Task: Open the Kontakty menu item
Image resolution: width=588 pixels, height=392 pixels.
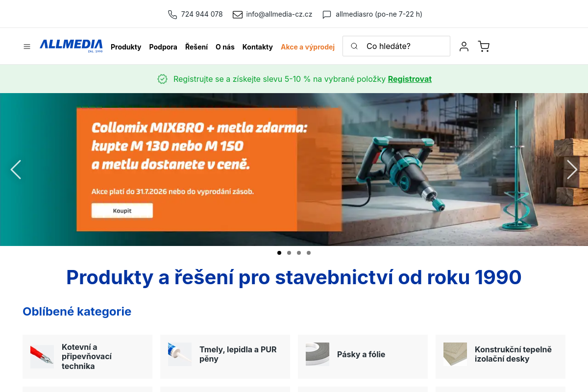Action: click(x=258, y=47)
